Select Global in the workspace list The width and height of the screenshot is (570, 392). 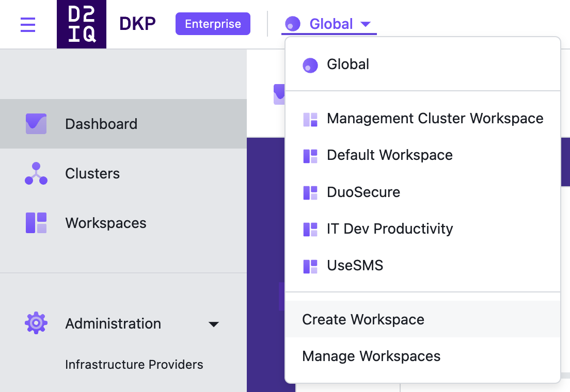click(x=423, y=64)
